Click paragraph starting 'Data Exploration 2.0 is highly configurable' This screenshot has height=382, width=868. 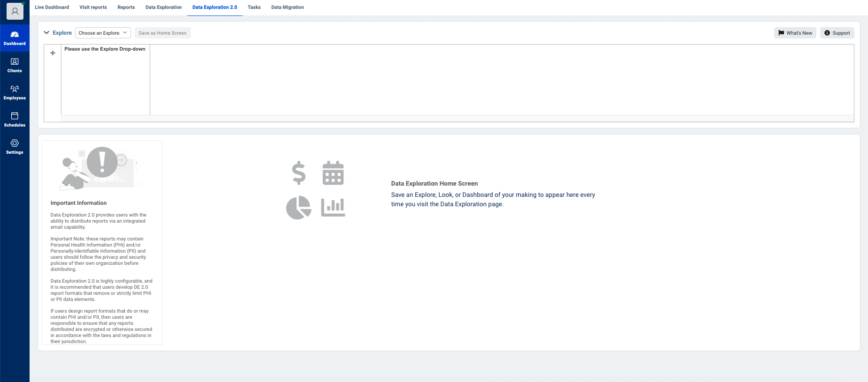click(101, 290)
